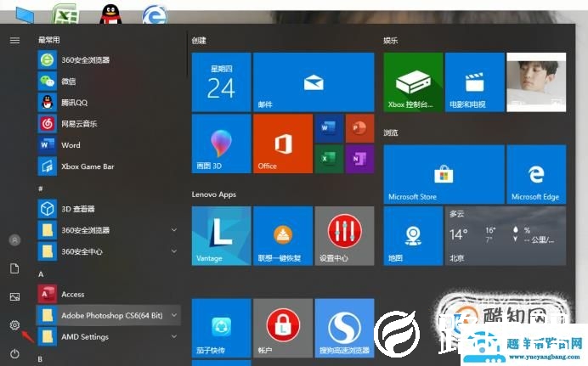The image size is (588, 366).
Task: Open the AMD Settings folder entry
Action: [x=109, y=337]
